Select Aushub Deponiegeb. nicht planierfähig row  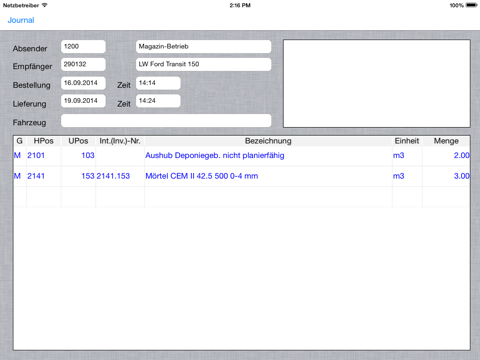(242, 156)
